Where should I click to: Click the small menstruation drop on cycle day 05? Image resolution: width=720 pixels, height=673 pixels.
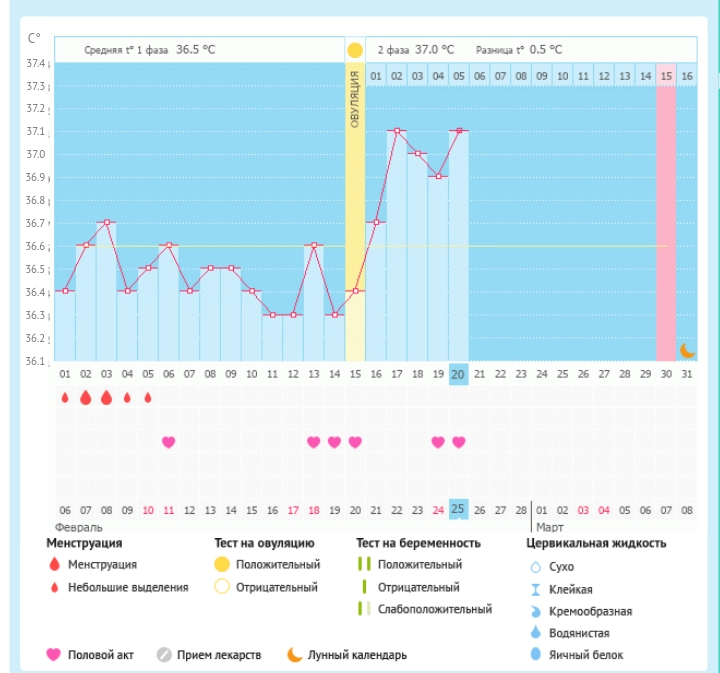(148, 398)
